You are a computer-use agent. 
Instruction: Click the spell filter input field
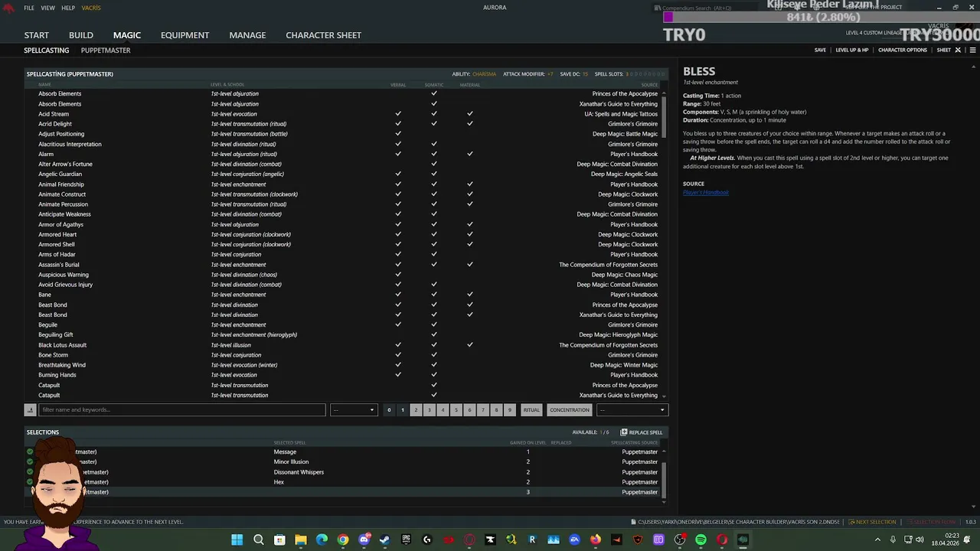point(182,410)
